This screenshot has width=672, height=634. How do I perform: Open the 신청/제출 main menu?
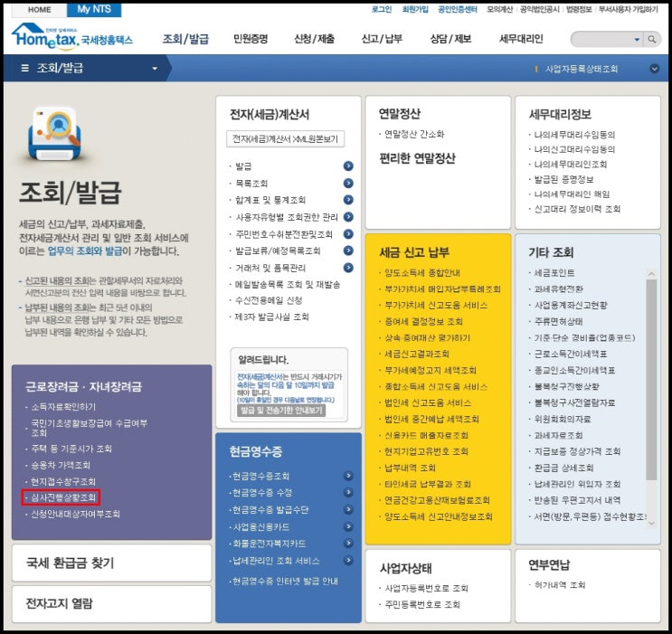point(314,40)
